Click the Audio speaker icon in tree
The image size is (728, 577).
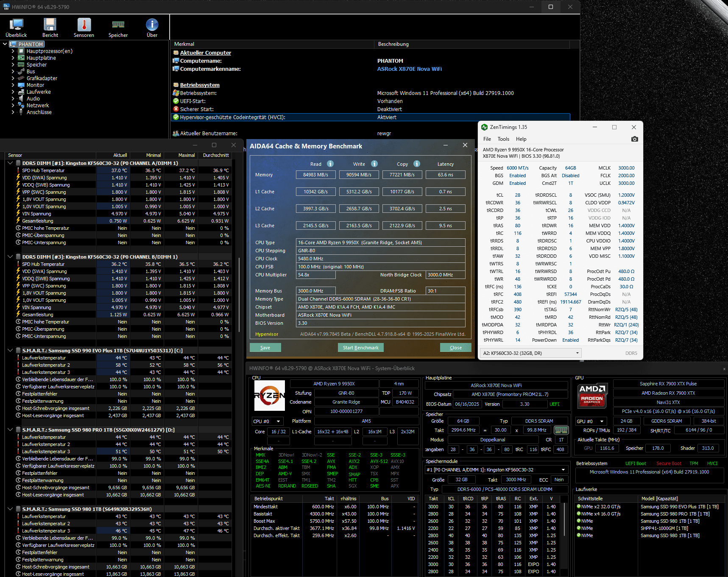pos(21,99)
